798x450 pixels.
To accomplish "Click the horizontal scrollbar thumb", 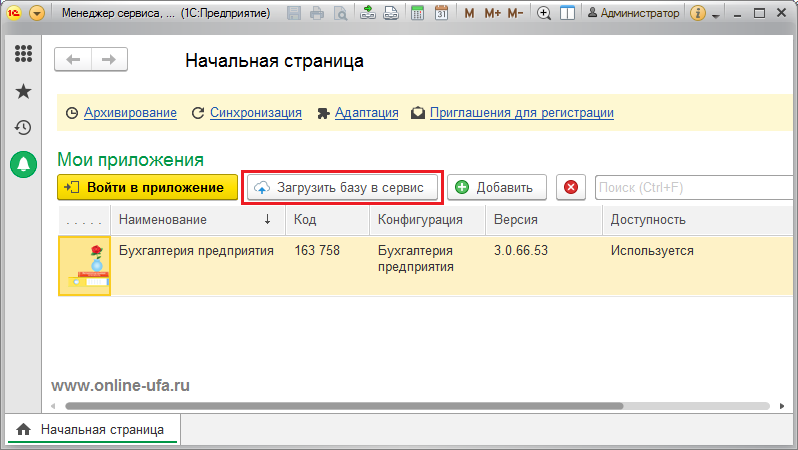I will point(344,406).
